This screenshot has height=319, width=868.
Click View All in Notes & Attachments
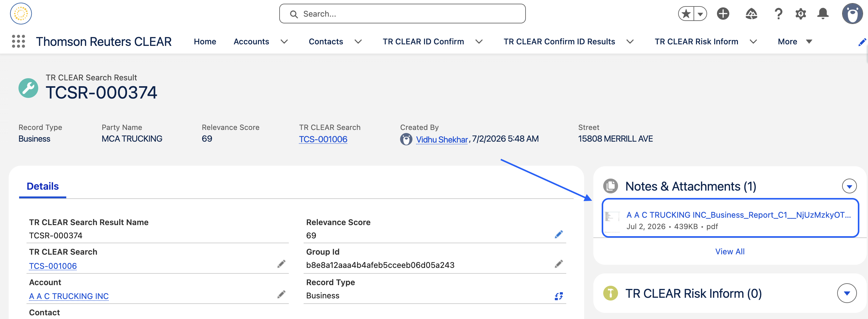point(730,252)
